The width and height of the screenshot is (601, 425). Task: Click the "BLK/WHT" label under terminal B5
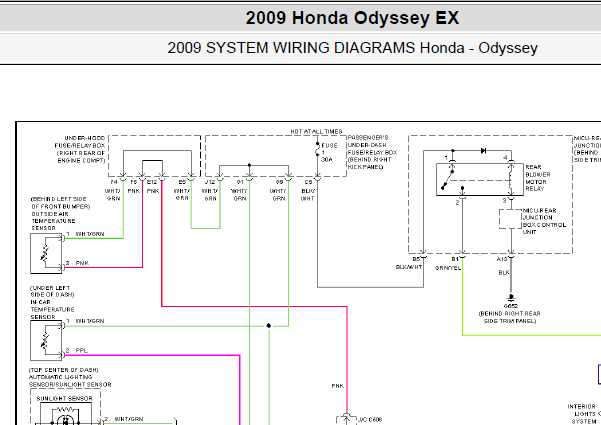(409, 267)
